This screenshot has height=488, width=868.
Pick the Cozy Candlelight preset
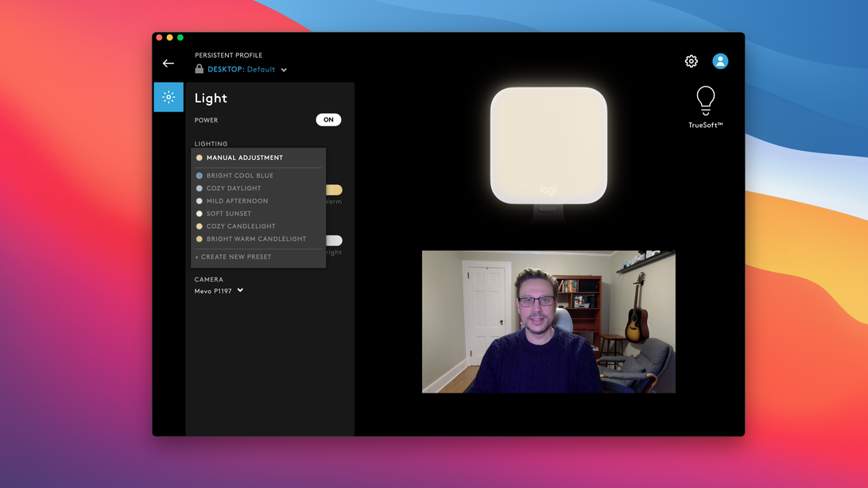[241, 227]
